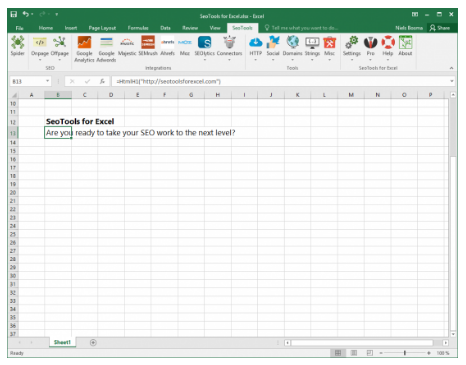Viewport: 466px width, 365px height.
Task: Collapse the ribbon
Action: click(x=451, y=68)
